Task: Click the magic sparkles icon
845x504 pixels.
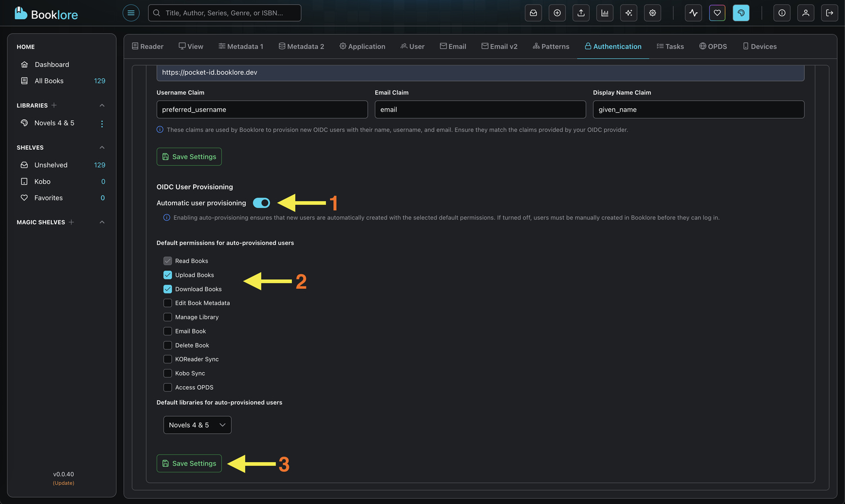Action: pyautogui.click(x=628, y=12)
